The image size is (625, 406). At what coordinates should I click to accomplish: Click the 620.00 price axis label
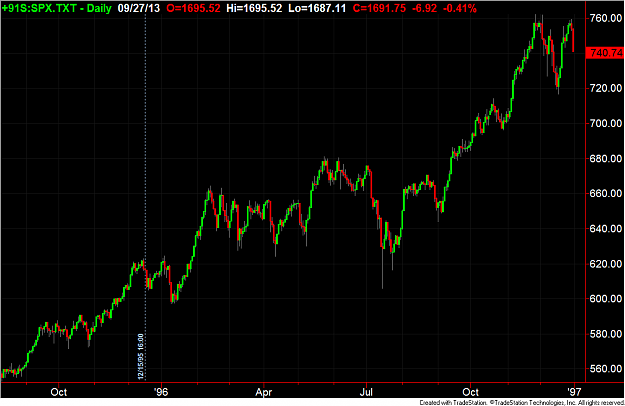tap(606, 264)
